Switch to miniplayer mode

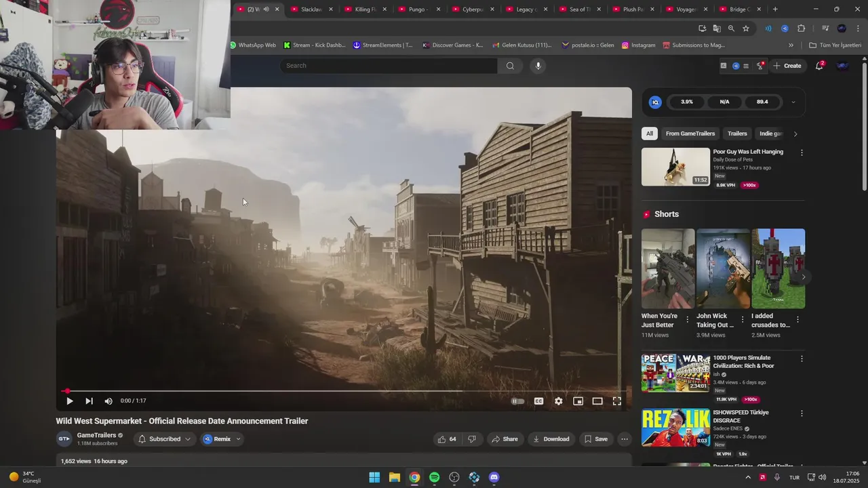click(578, 401)
